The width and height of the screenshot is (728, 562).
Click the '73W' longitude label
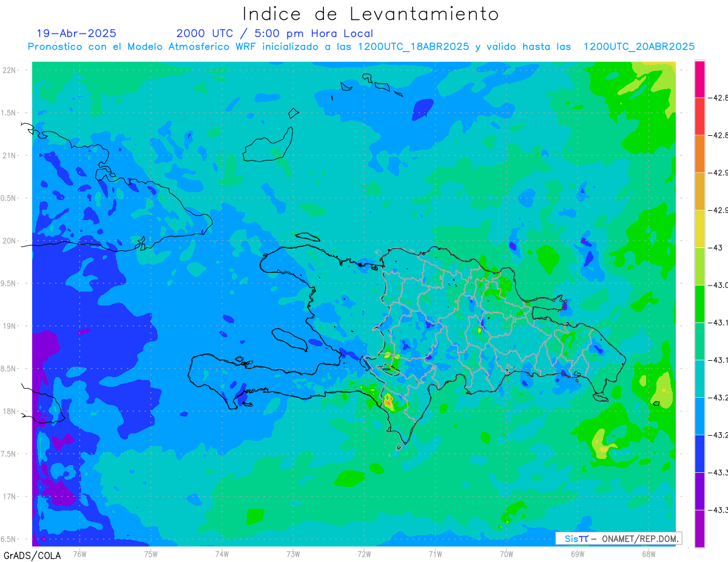[293, 554]
